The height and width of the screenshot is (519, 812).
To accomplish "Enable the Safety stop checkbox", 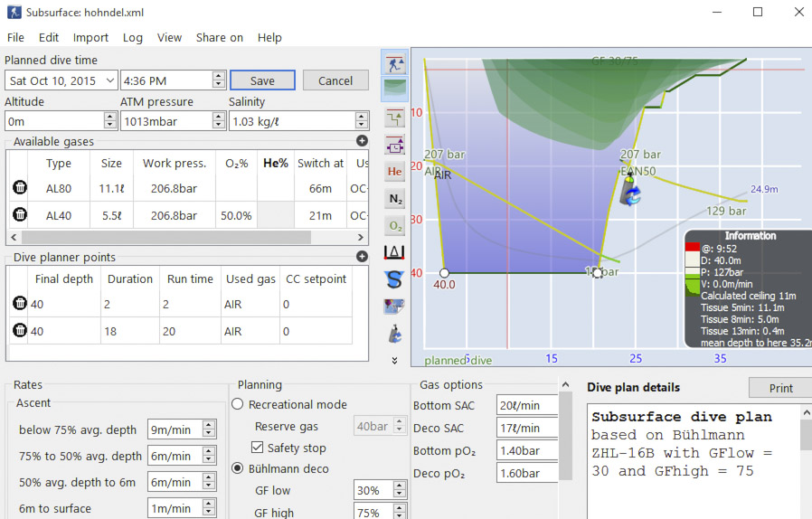I will click(x=257, y=448).
